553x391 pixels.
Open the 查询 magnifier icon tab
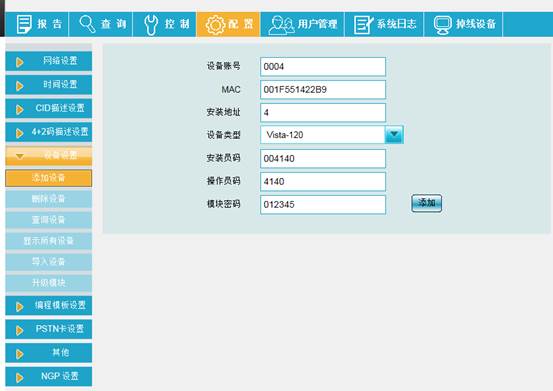point(101,24)
